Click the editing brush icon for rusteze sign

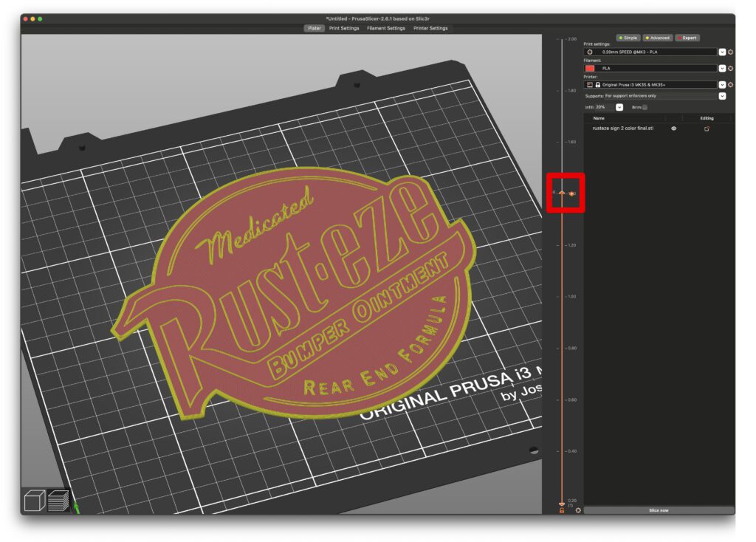(x=707, y=128)
